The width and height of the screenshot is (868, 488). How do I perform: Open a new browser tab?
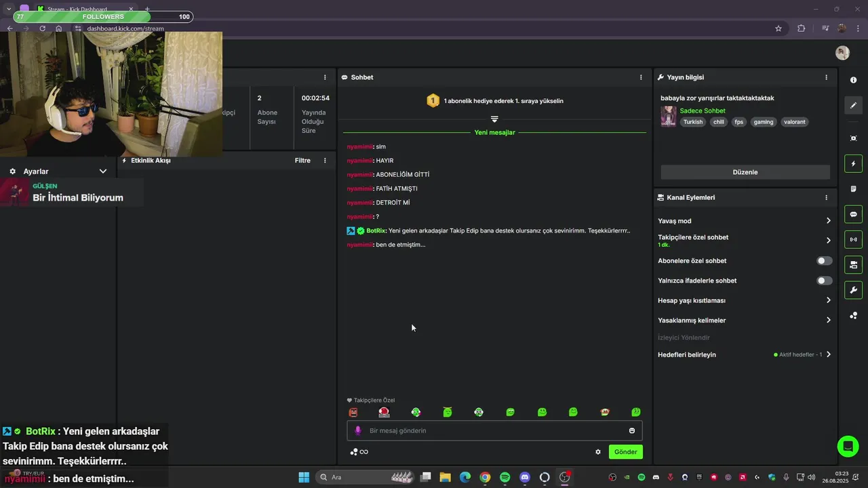pos(147,9)
